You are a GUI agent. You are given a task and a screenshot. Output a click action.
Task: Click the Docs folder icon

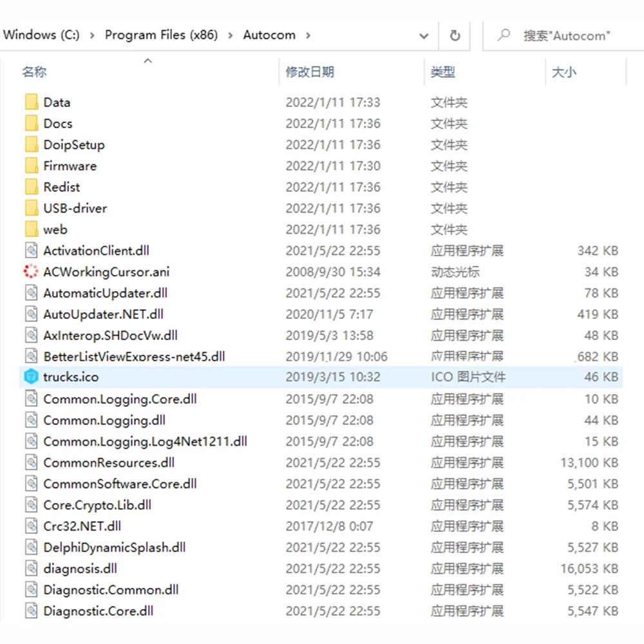click(x=31, y=123)
